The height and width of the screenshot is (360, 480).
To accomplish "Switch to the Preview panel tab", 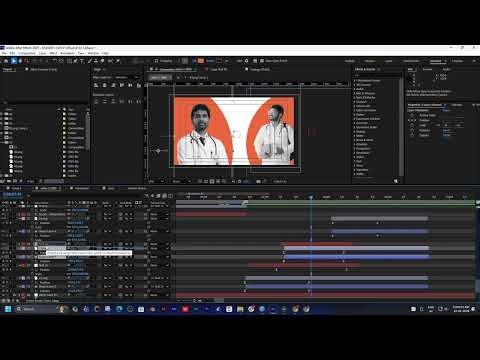I will point(427,69).
